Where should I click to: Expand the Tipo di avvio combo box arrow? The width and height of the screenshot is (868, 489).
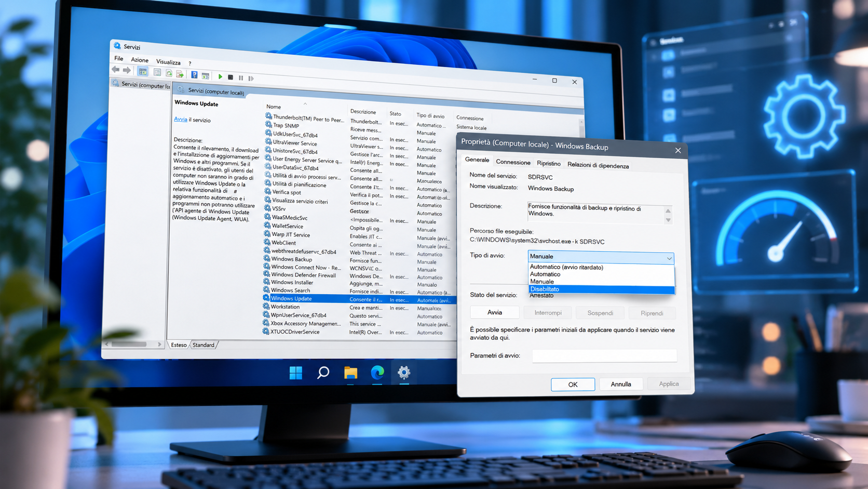(x=669, y=258)
